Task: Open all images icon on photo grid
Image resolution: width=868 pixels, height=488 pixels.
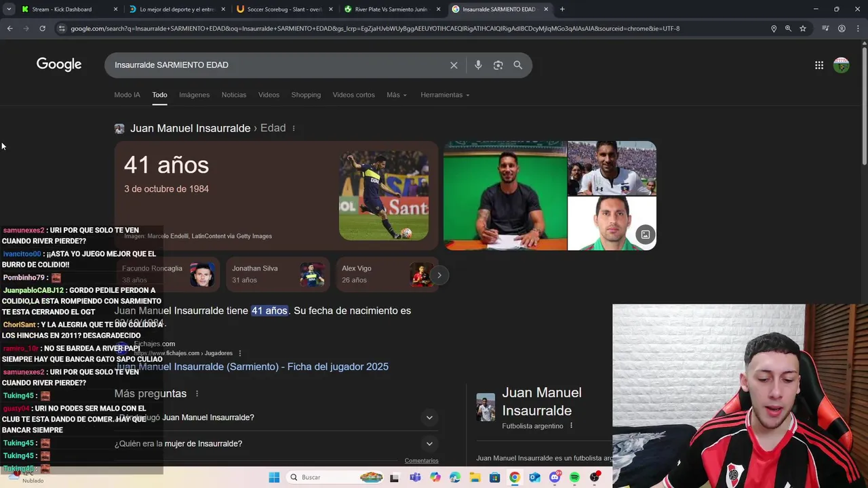Action: (646, 235)
